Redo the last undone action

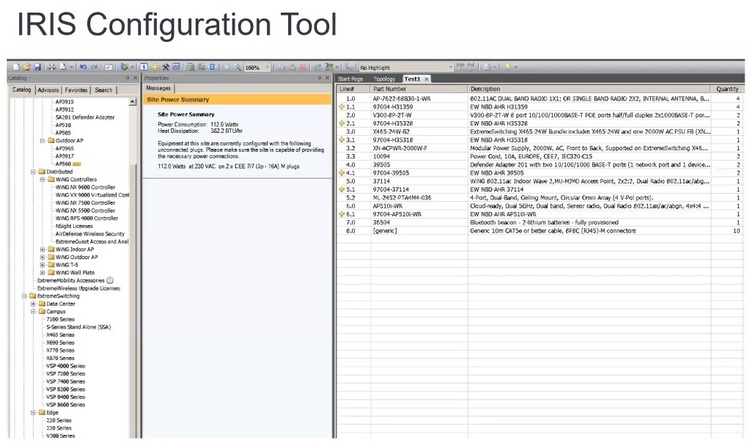coord(94,67)
